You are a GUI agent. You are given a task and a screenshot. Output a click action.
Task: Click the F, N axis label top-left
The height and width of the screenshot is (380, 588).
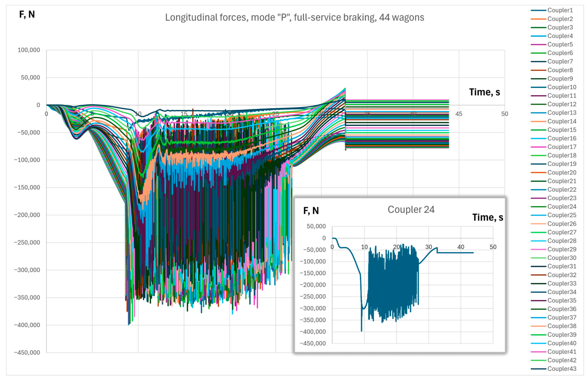point(27,15)
